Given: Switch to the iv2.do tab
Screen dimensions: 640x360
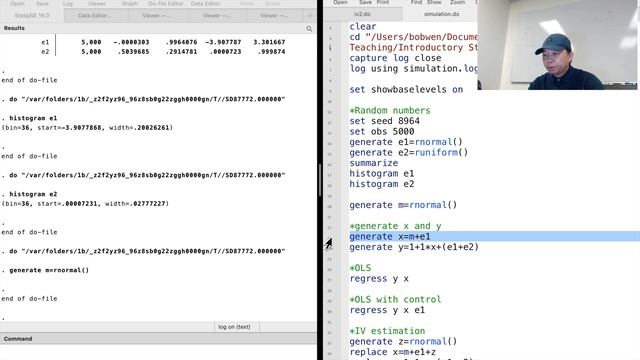Looking at the screenshot, I should pyautogui.click(x=362, y=14).
